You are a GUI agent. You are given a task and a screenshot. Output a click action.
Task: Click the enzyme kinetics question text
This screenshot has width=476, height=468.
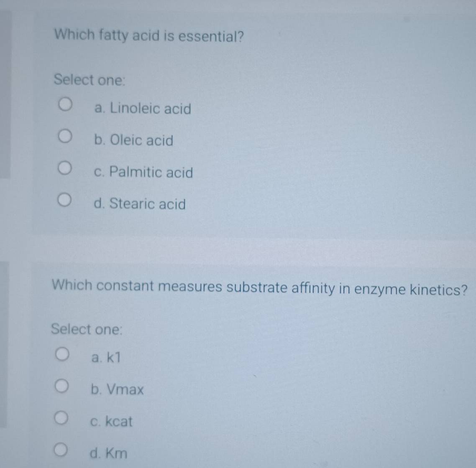(261, 289)
